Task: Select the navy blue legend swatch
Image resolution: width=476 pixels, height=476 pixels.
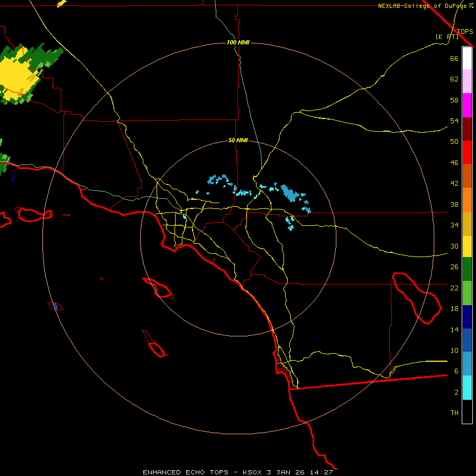Action: [467, 317]
